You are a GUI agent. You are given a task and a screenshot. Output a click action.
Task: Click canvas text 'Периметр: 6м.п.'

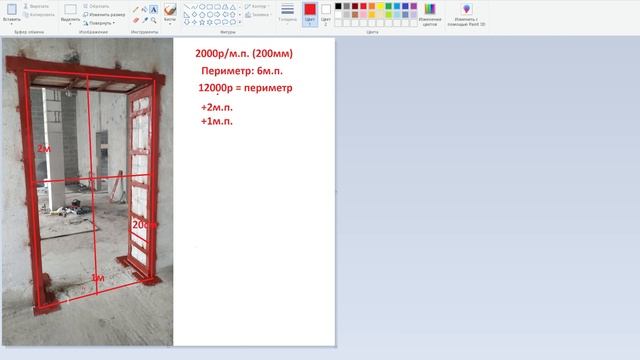point(242,71)
